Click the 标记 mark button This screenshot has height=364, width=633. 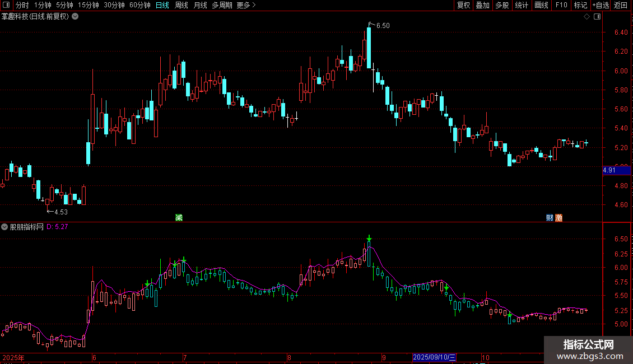[x=580, y=5]
